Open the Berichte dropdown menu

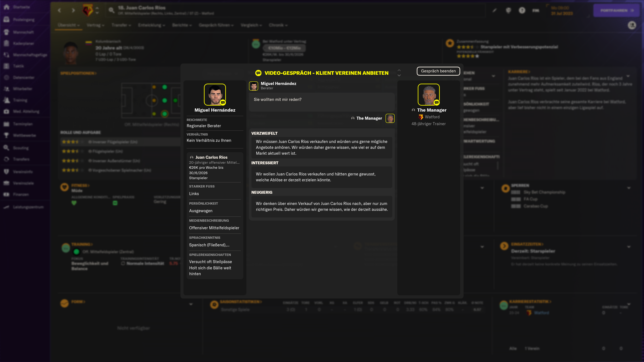pos(182,25)
